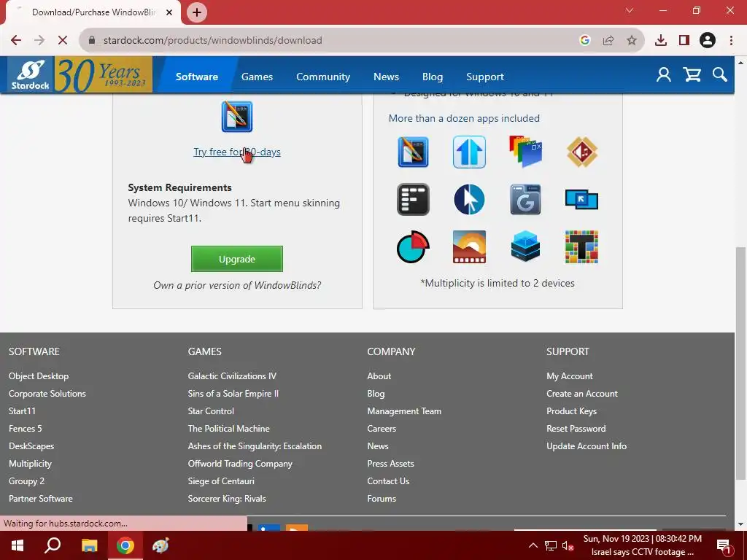Open Sins of a Solar Empire II link
Screen dimensions: 747x560
click(x=233, y=394)
